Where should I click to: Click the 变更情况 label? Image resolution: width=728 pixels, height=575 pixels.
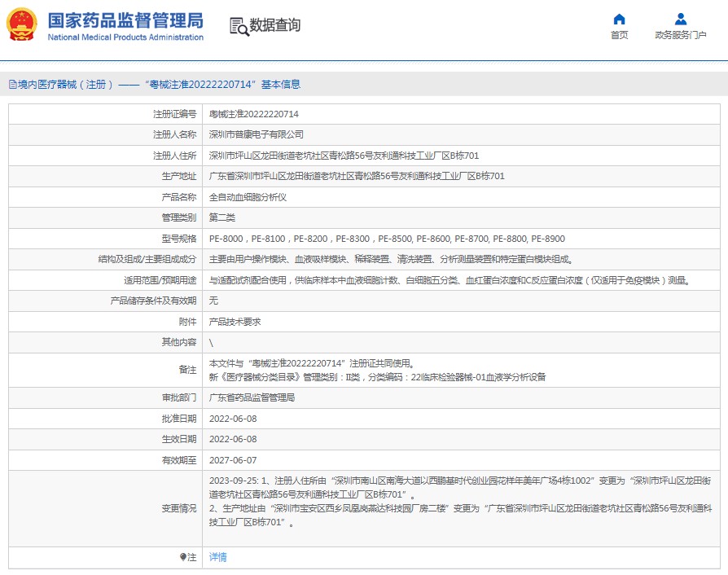click(179, 508)
